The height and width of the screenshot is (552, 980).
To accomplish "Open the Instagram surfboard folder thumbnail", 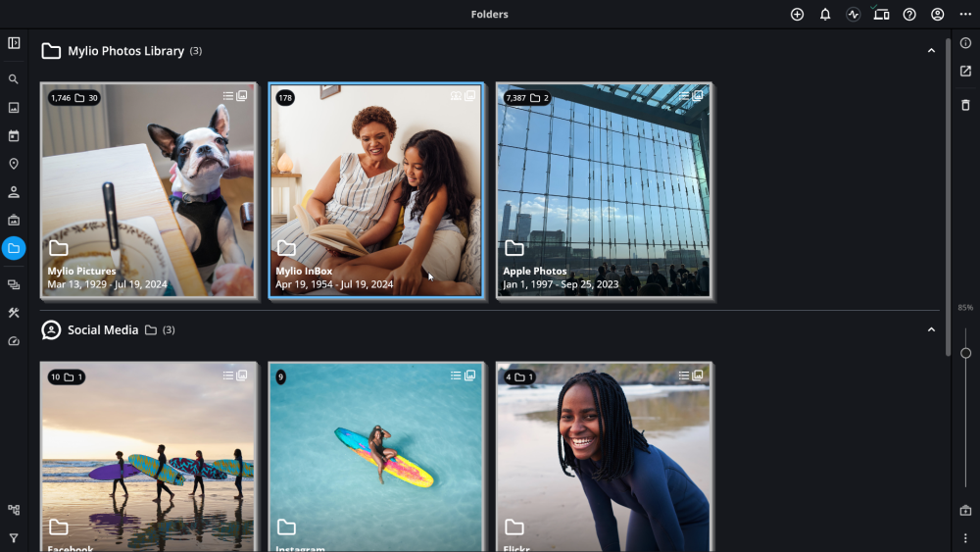I will point(376,457).
